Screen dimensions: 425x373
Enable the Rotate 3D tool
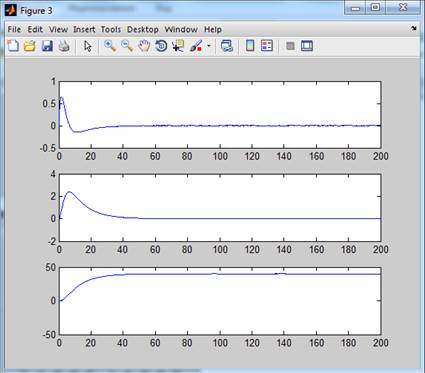tap(161, 46)
